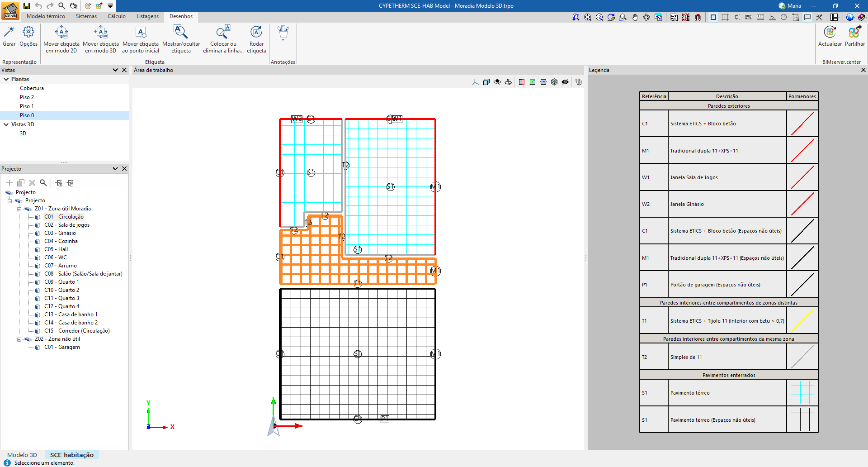The height and width of the screenshot is (467, 868).
Task: Click yellow T1 line swatch in legend
Action: point(802,321)
